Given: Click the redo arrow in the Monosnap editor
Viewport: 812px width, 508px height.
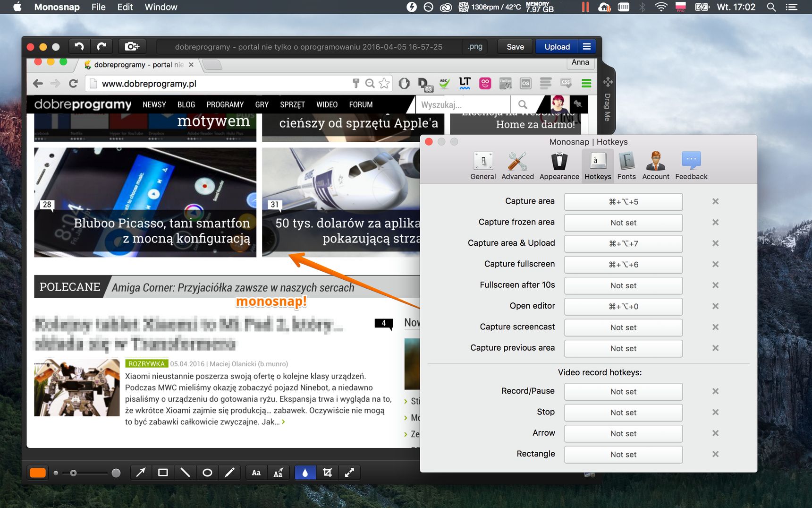Looking at the screenshot, I should (x=101, y=46).
